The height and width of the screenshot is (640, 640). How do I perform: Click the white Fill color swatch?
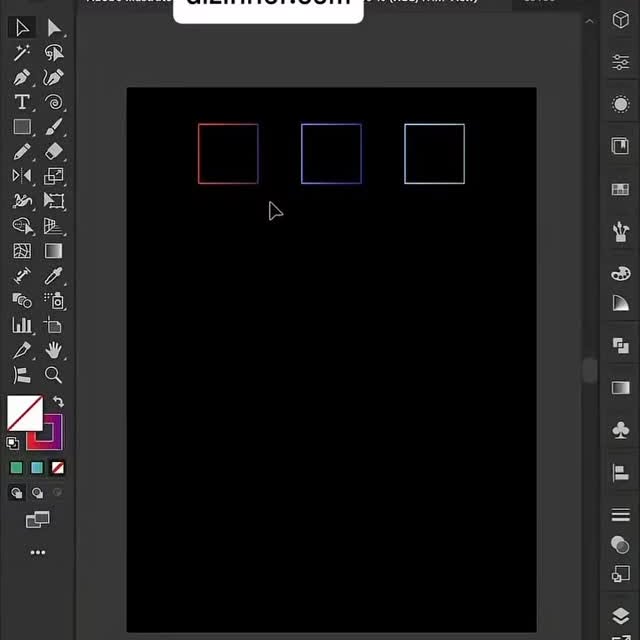(x=24, y=413)
